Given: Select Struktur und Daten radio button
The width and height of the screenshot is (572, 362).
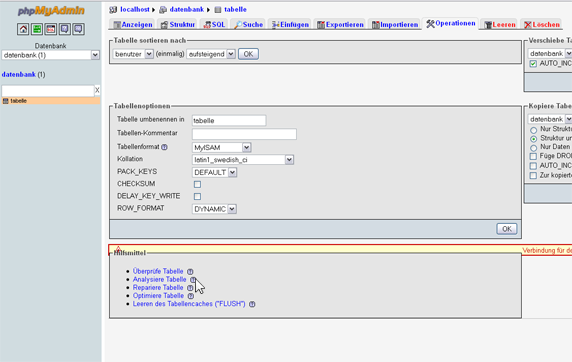Looking at the screenshot, I should (x=534, y=139).
